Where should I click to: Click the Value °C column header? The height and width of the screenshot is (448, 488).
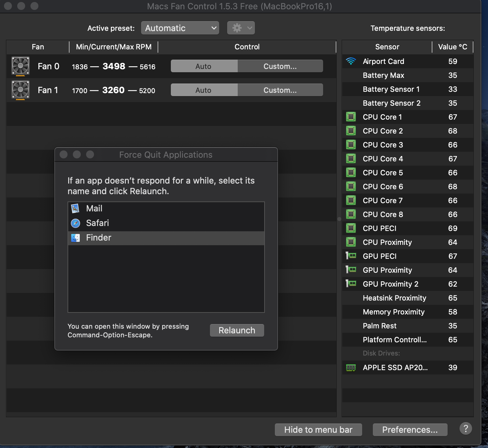453,47
